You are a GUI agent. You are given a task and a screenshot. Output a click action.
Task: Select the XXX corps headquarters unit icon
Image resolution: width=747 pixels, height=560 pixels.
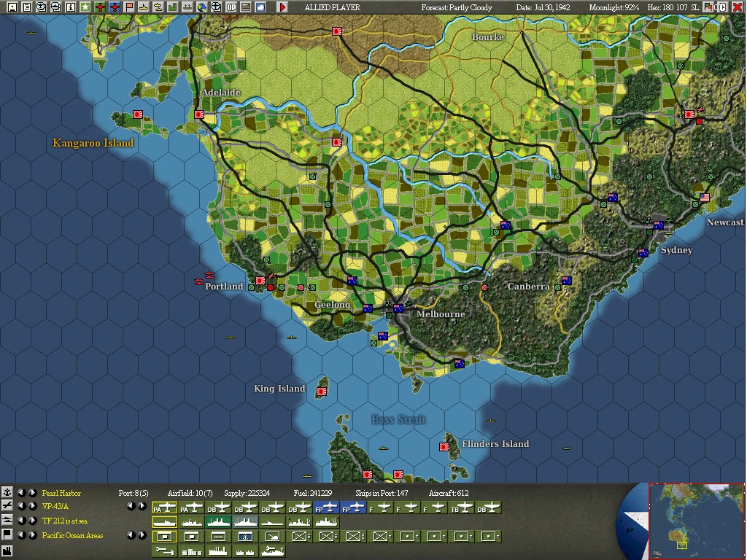(219, 537)
